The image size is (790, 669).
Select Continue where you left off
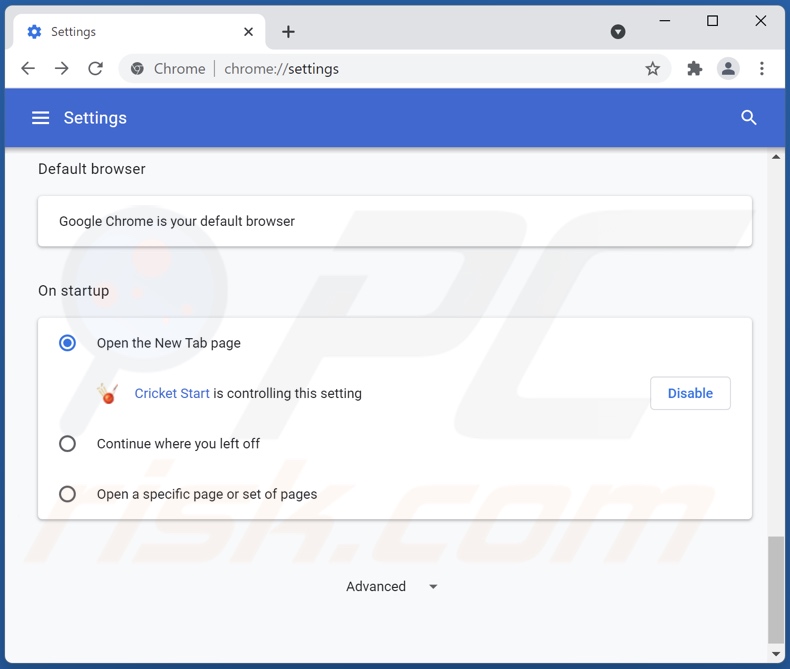pos(67,444)
